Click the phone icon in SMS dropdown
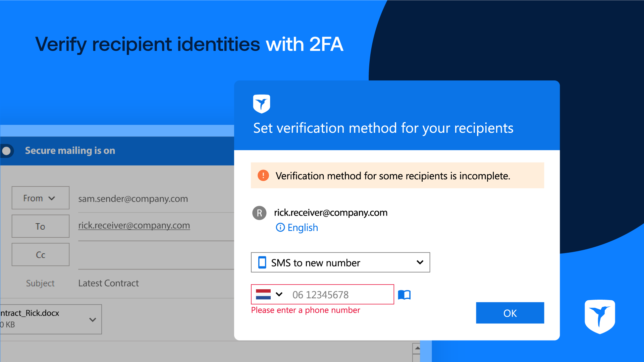 pyautogui.click(x=262, y=262)
